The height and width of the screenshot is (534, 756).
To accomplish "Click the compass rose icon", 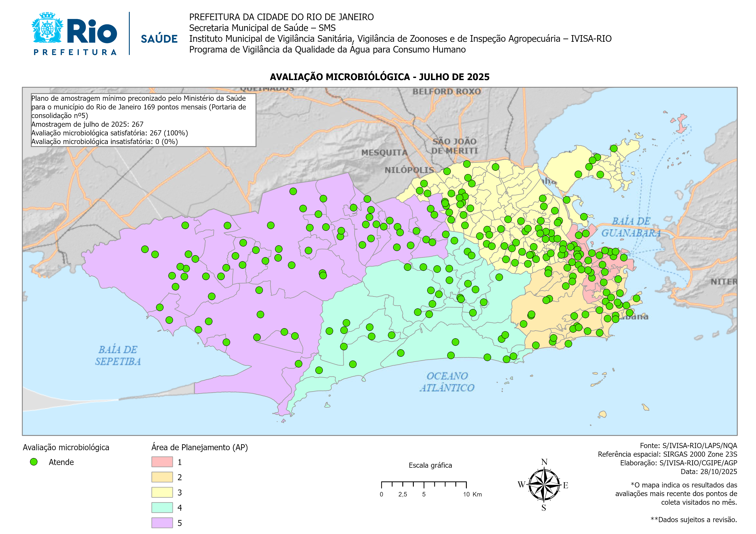I will [544, 485].
